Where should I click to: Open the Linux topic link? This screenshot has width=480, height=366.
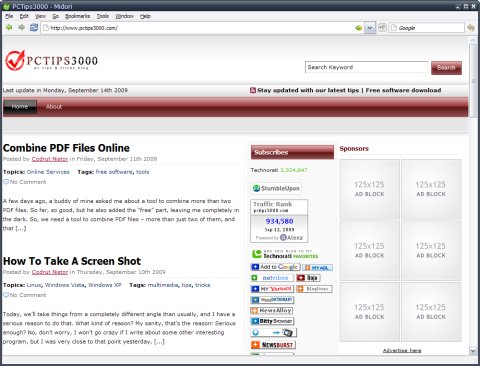[x=34, y=285]
